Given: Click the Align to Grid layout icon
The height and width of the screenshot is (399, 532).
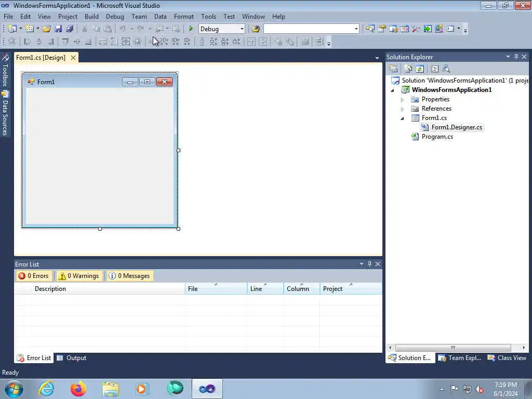Looking at the screenshot, I should click(x=12, y=42).
